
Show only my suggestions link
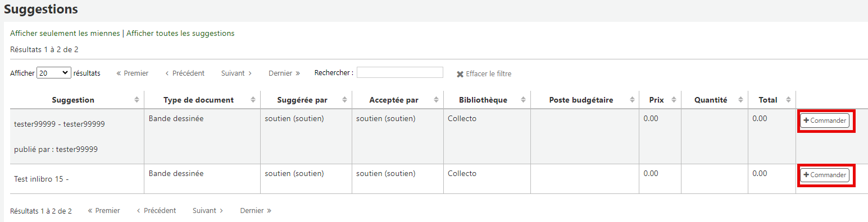pos(65,33)
